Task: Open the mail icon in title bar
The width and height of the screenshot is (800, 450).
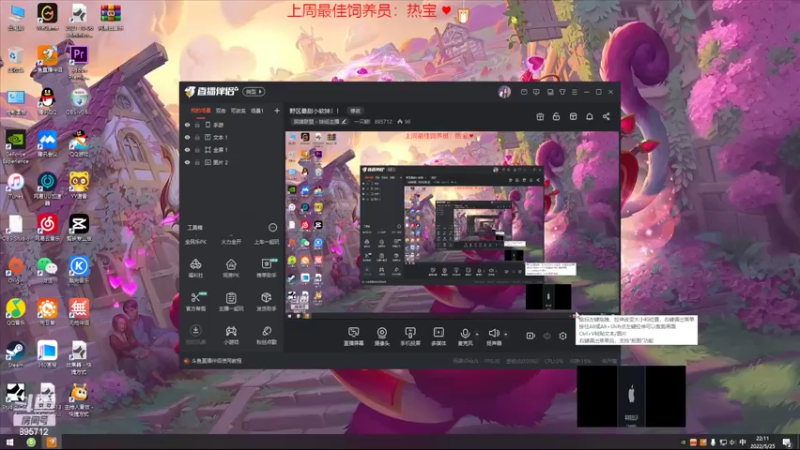Action: coord(524,92)
